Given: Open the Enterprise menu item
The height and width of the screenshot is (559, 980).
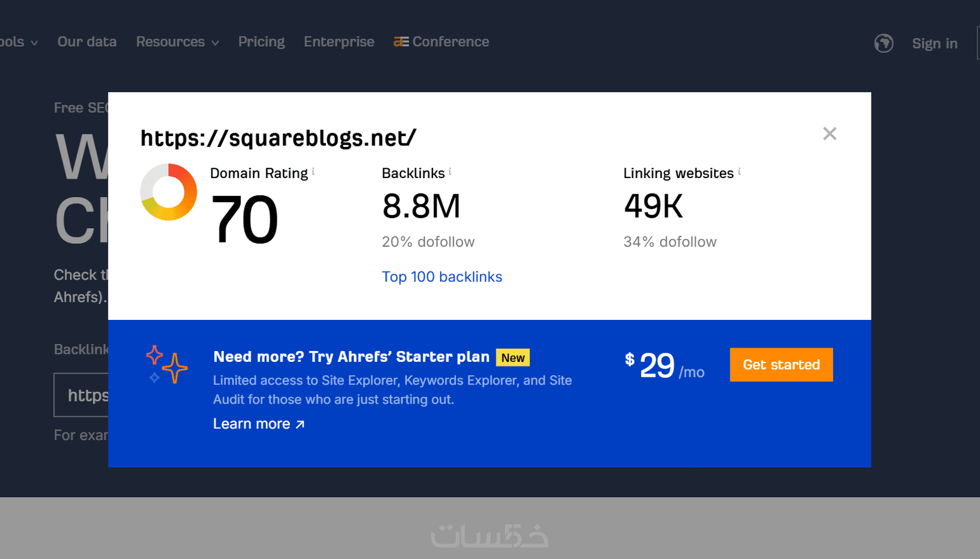Looking at the screenshot, I should [x=339, y=41].
